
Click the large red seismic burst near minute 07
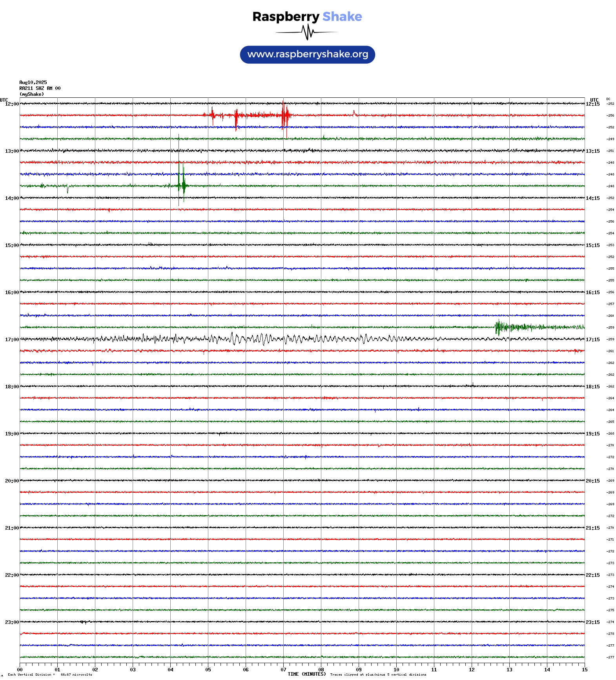[285, 115]
